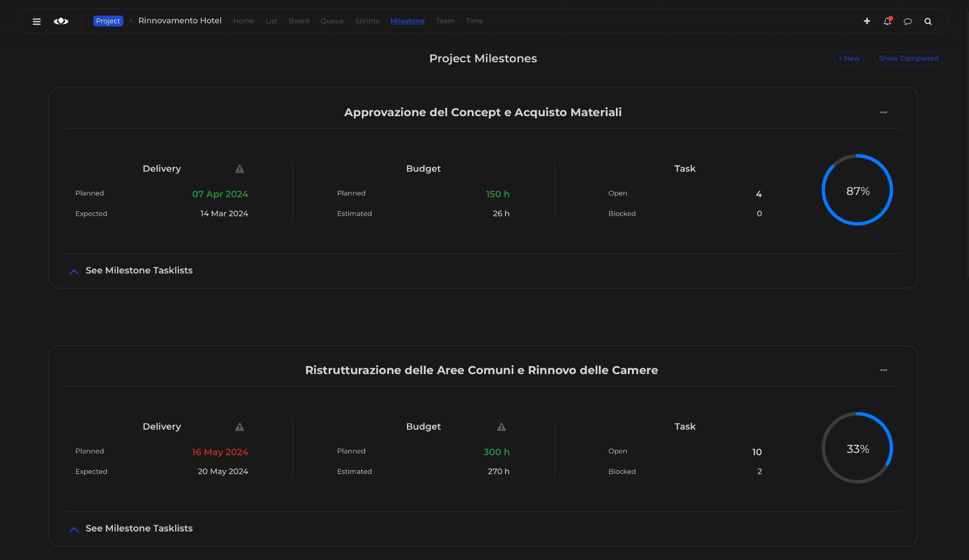The image size is (969, 560).
Task: Click planned budget 150 h
Action: click(x=498, y=194)
